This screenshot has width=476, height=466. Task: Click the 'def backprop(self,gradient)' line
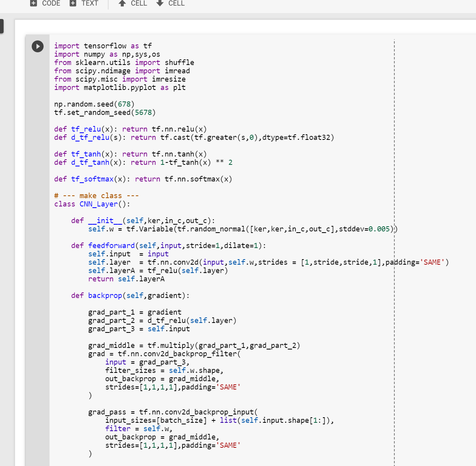tap(130, 296)
